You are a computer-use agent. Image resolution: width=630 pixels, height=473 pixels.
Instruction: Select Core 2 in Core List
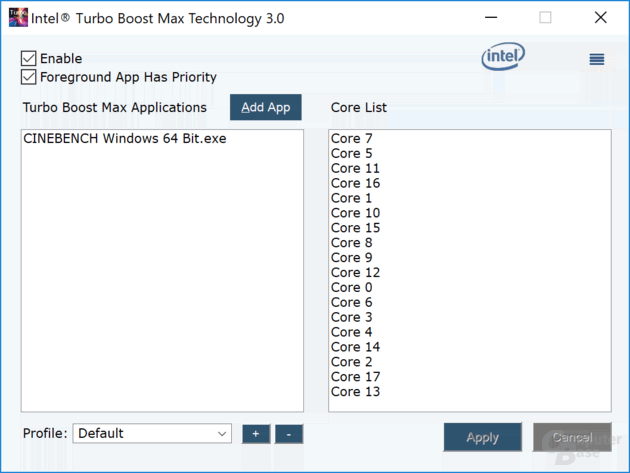tap(470, 362)
